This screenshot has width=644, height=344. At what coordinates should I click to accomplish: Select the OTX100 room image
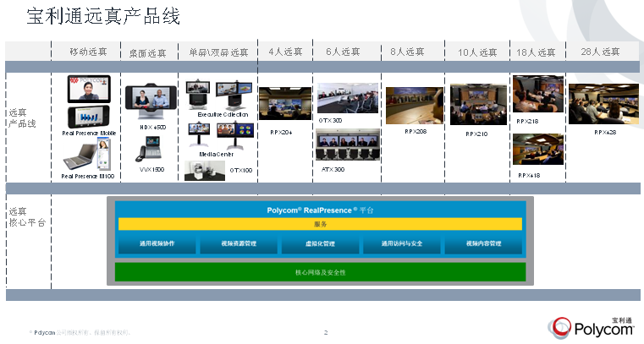click(205, 171)
